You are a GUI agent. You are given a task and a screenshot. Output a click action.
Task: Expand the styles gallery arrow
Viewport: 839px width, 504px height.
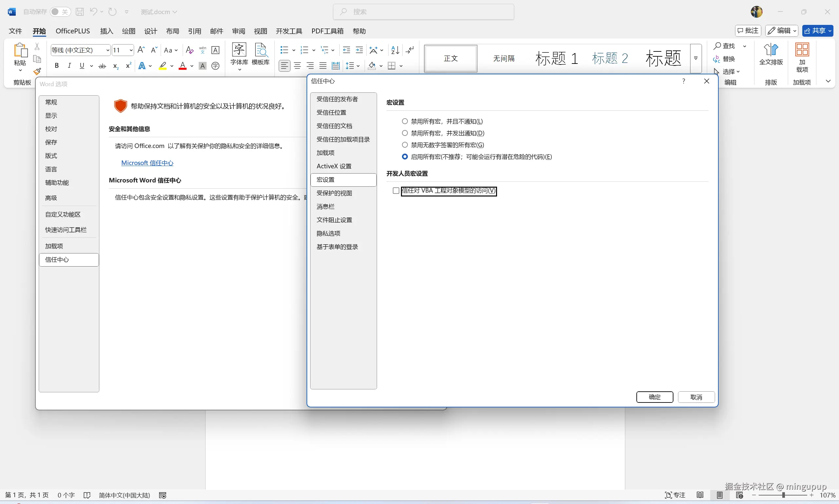coord(696,58)
